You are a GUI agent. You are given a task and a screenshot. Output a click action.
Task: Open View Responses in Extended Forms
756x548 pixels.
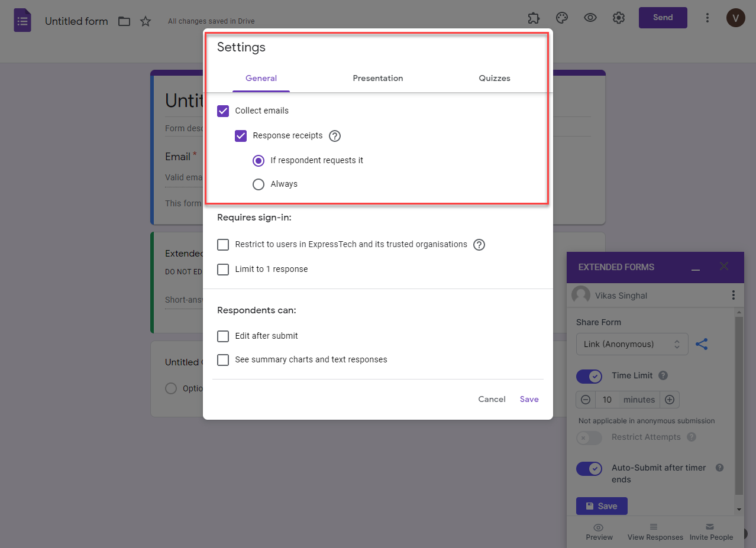654,532
